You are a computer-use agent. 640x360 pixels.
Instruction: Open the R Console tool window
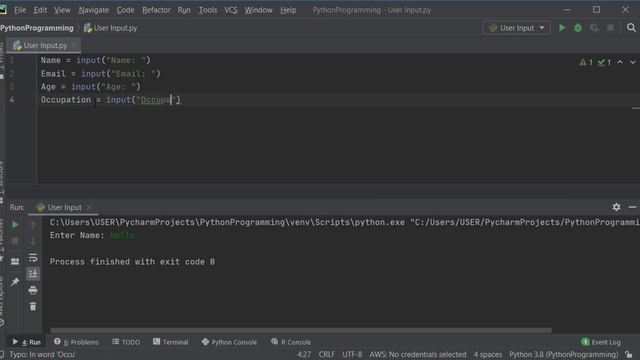click(291, 342)
